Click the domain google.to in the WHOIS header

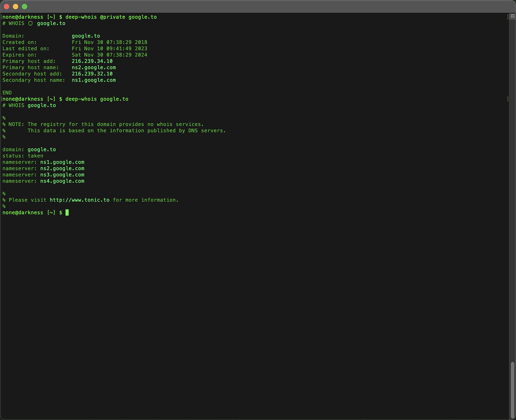(51, 23)
